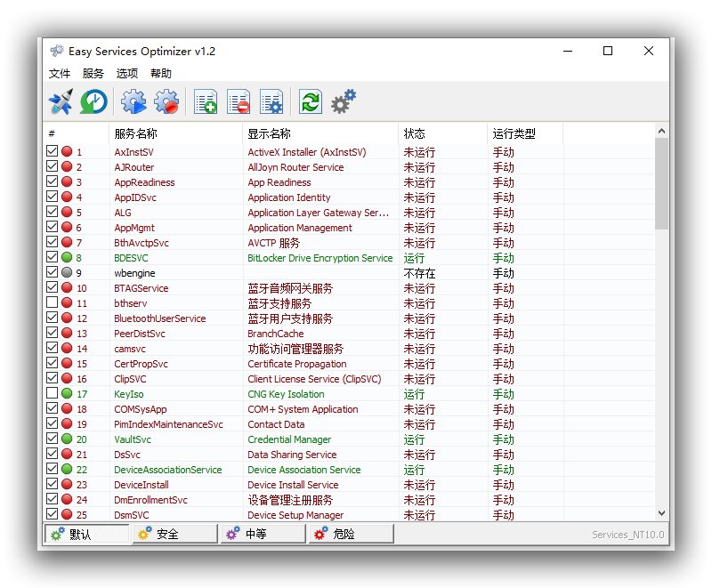Click green status dot for BDESVC
The width and height of the screenshot is (712, 588).
pos(67,257)
